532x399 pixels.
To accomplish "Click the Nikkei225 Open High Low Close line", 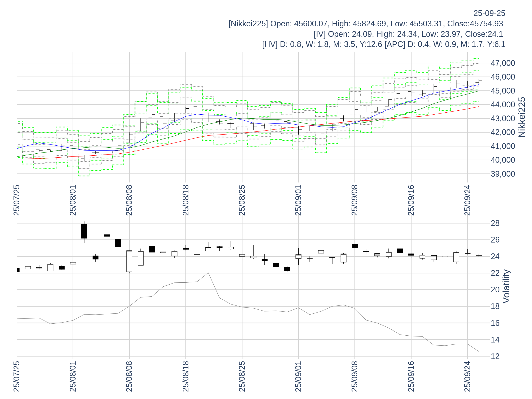I will (365, 23).
